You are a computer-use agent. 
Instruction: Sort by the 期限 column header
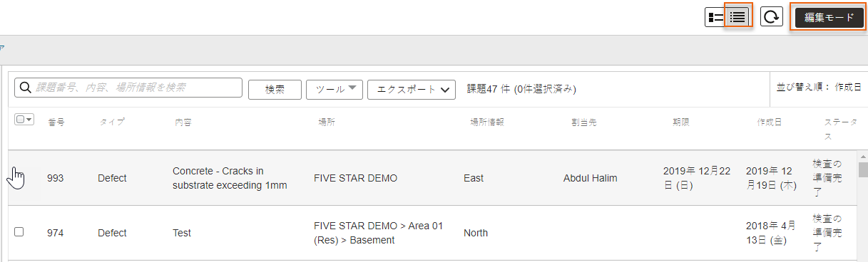tap(681, 122)
